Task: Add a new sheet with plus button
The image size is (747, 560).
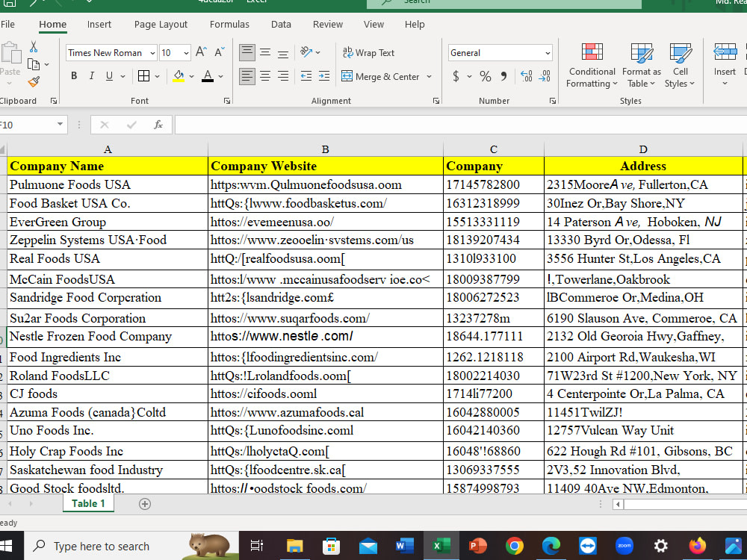Action: tap(145, 504)
